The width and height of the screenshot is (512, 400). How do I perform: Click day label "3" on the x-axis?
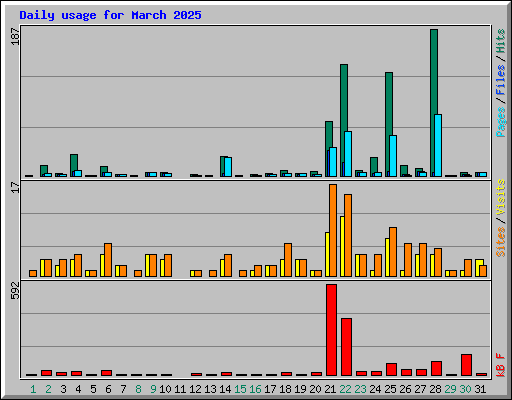point(63,389)
